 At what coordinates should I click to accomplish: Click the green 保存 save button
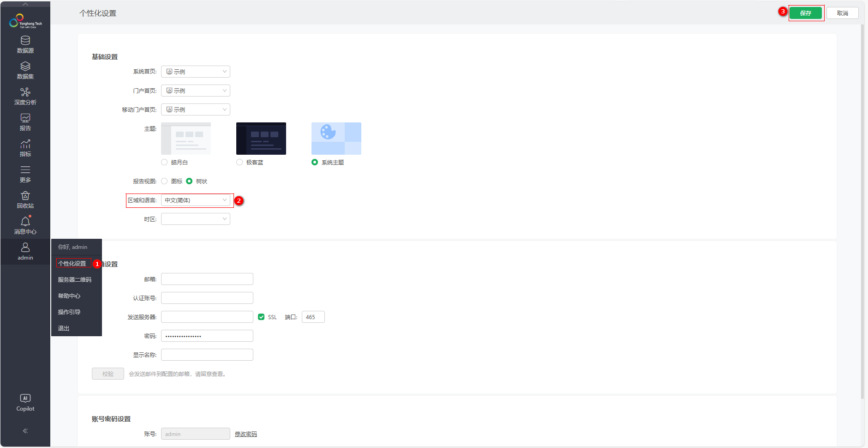pyautogui.click(x=806, y=13)
